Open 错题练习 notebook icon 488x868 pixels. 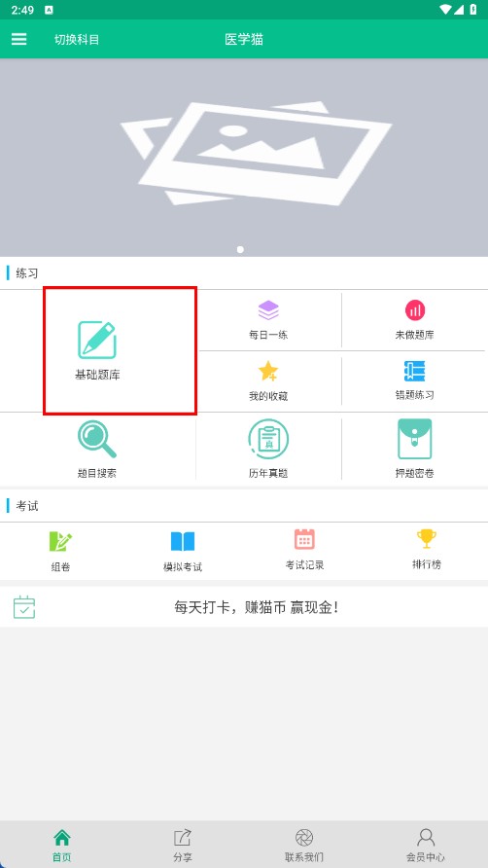coord(414,371)
